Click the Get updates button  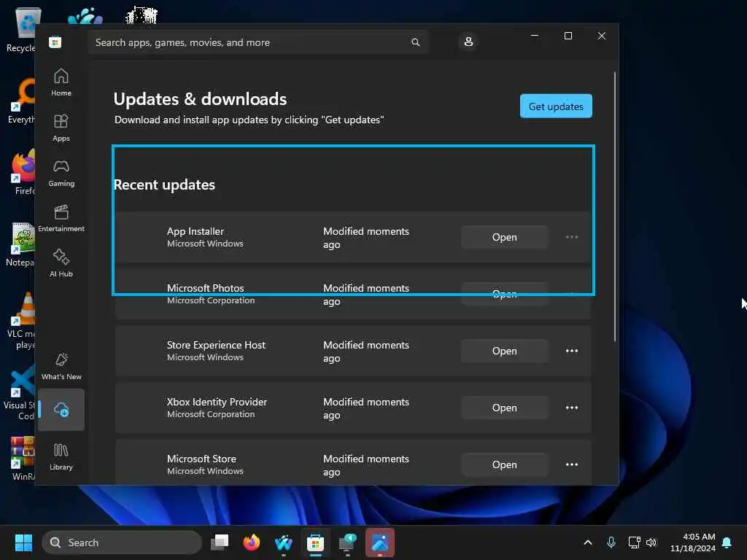tap(556, 106)
